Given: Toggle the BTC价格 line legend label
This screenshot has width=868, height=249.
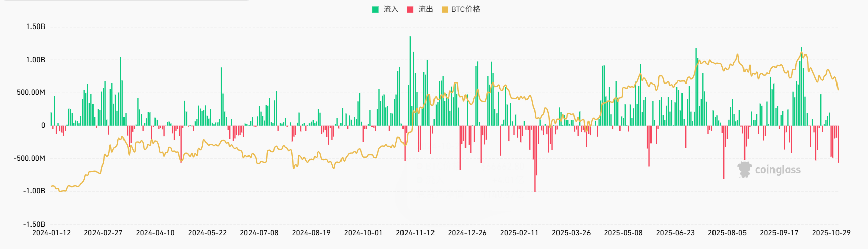Looking at the screenshot, I should tap(466, 9).
